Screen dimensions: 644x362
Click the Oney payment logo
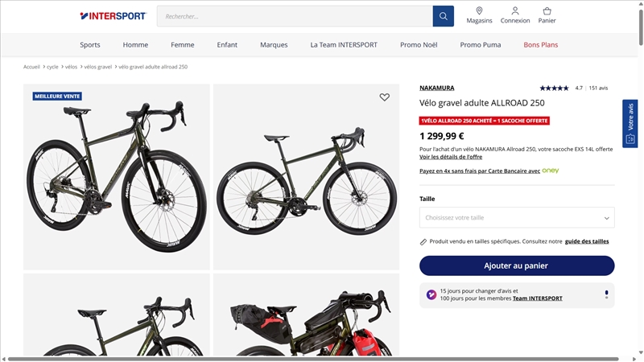(551, 171)
